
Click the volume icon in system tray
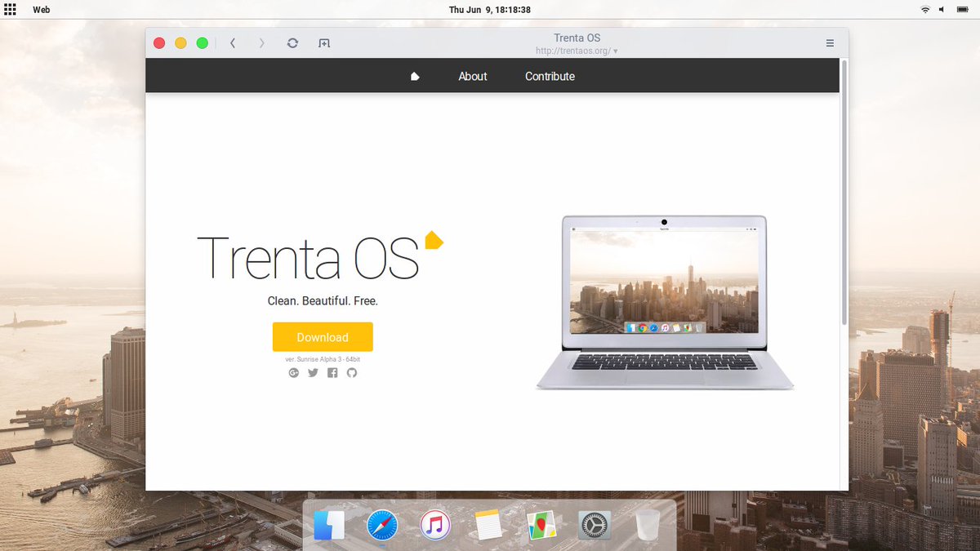click(942, 10)
